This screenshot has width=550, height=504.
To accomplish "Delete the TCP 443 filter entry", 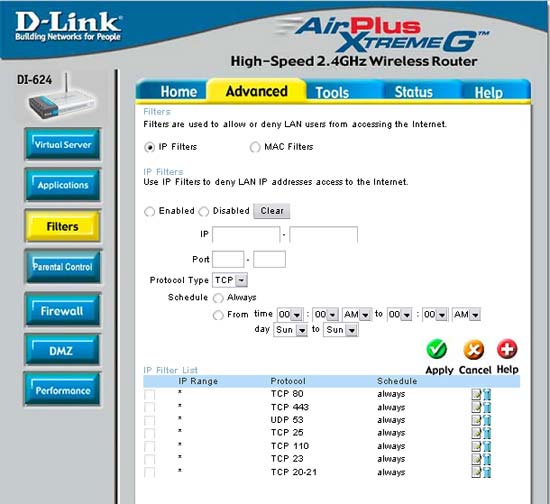I will point(487,407).
